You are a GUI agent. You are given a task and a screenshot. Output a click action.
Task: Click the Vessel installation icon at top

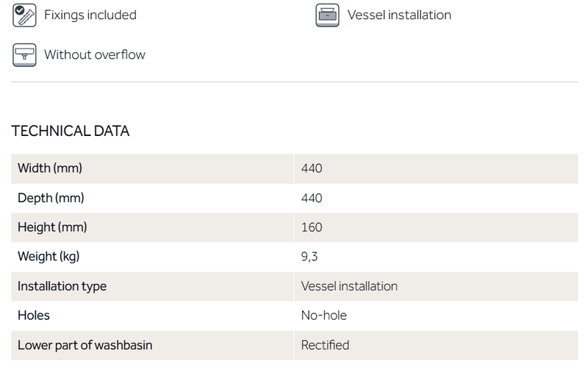(x=327, y=15)
